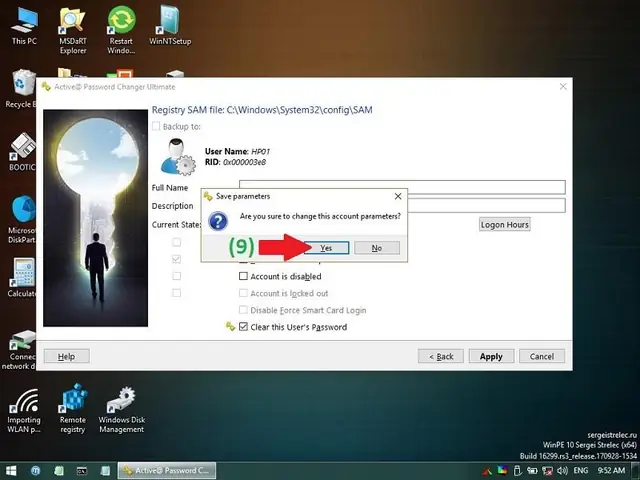This screenshot has width=640, height=480.
Task: Click the round blue taskbar icon
Action: (x=36, y=471)
